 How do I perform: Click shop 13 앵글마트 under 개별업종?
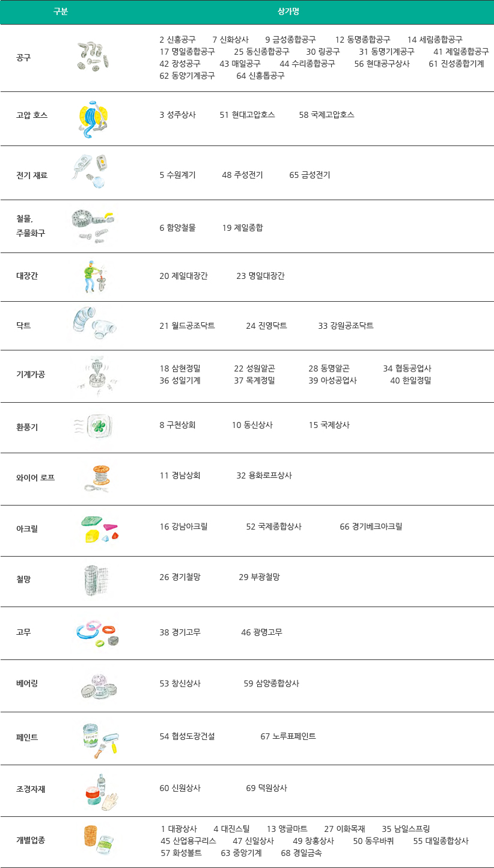coord(287,828)
